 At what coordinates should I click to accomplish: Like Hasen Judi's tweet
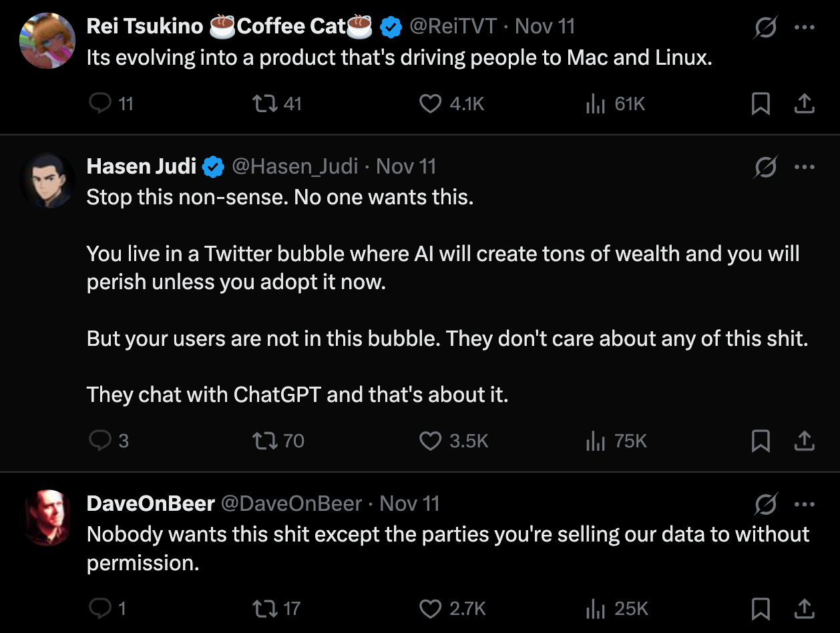[x=430, y=441]
